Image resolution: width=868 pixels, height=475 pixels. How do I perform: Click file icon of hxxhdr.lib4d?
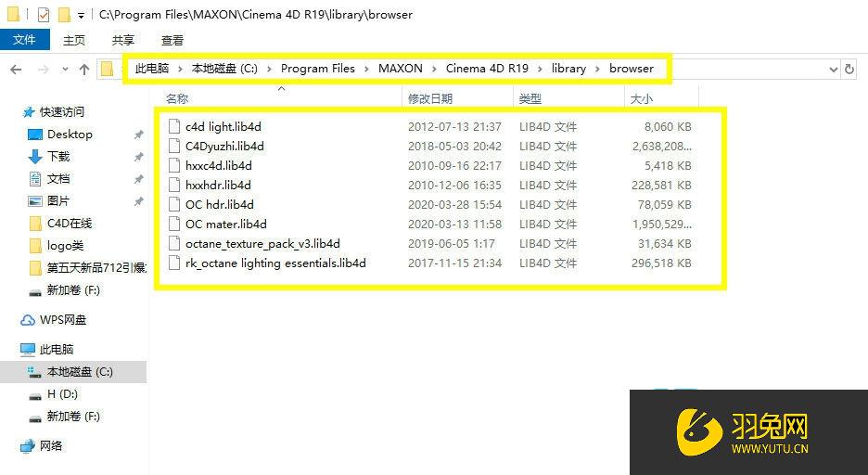tap(174, 185)
